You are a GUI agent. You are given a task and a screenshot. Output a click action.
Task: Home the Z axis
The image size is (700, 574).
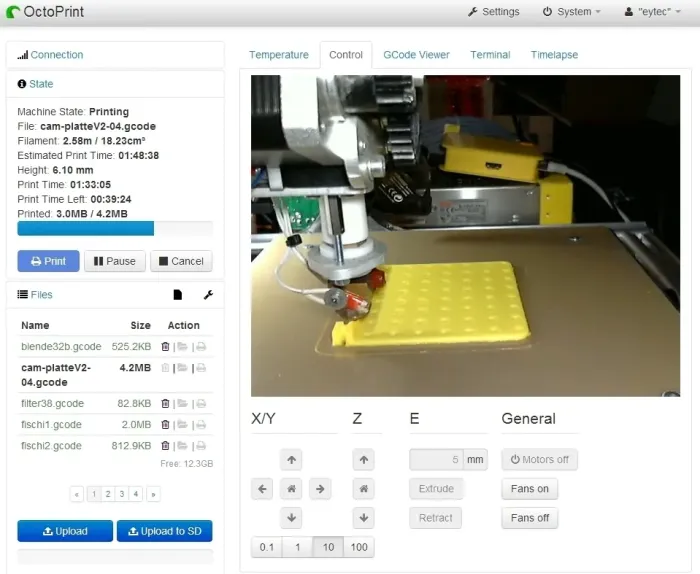click(x=364, y=489)
